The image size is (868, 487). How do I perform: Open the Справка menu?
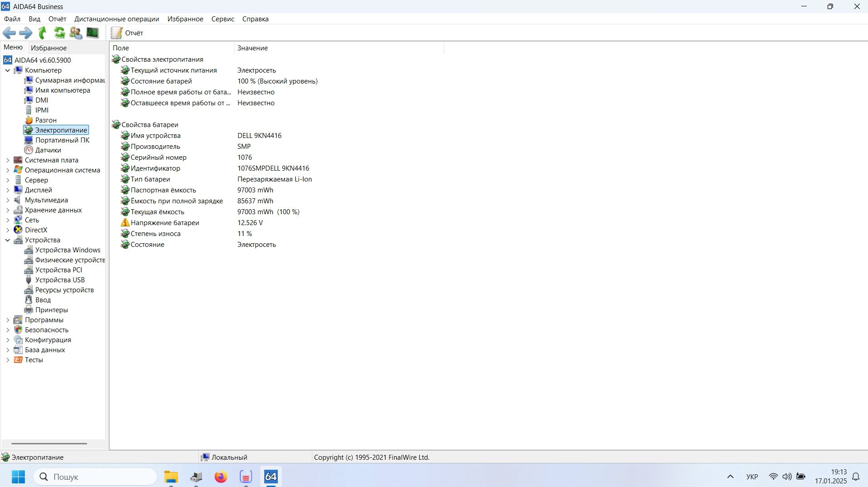coord(255,19)
